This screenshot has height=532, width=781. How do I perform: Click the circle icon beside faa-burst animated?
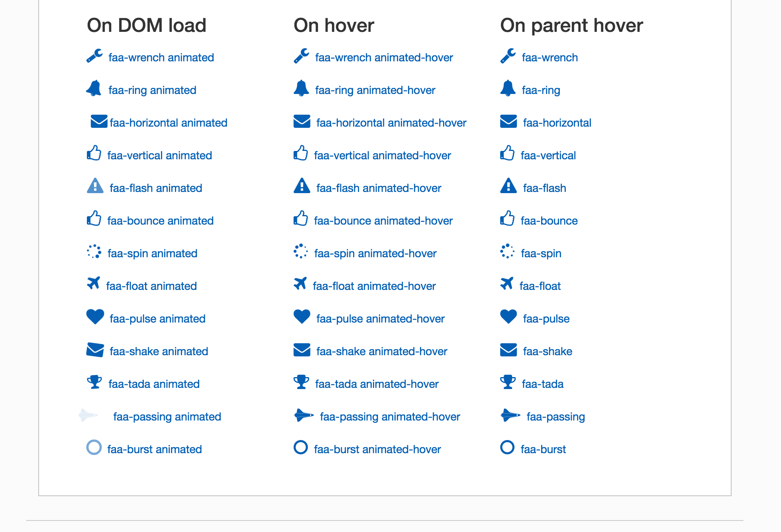pyautogui.click(x=94, y=447)
